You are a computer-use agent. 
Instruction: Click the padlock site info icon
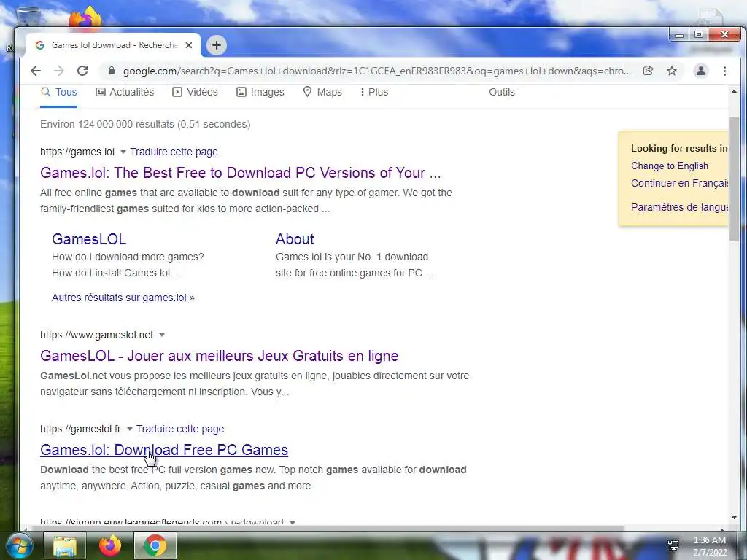[x=112, y=71]
